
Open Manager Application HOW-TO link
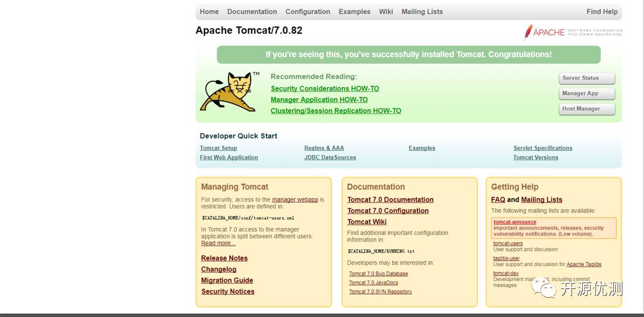(319, 99)
